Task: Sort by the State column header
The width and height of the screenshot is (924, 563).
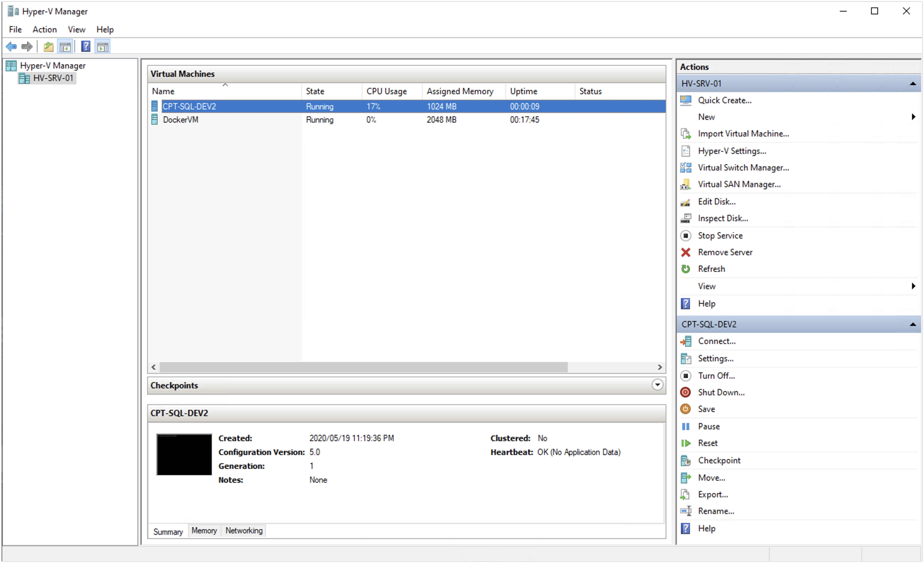Action: [332, 91]
